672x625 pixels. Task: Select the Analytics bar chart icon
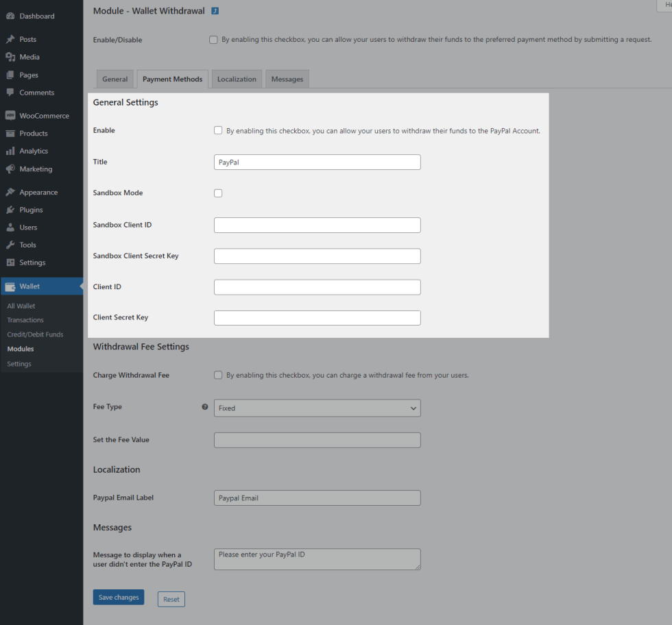pos(10,151)
